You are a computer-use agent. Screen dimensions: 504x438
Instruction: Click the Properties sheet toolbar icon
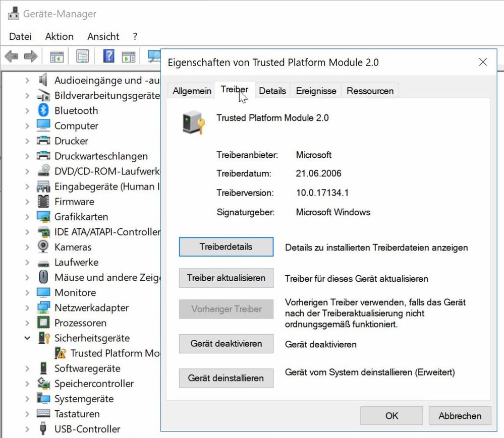coord(83,56)
